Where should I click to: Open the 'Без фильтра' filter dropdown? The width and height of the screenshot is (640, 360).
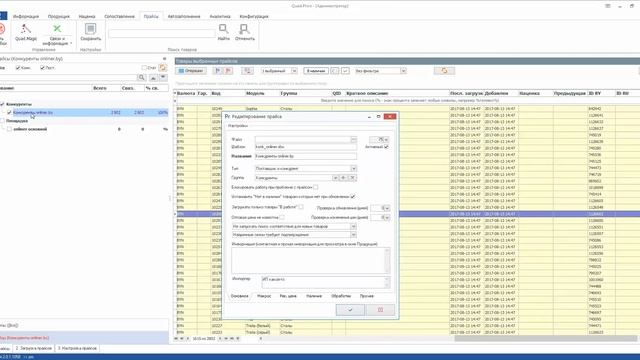point(403,71)
